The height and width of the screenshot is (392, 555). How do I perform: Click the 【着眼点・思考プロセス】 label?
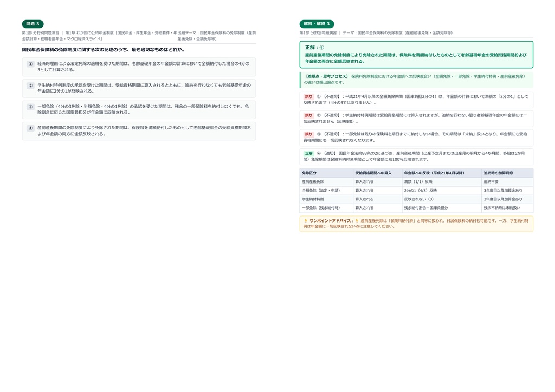click(x=326, y=76)
